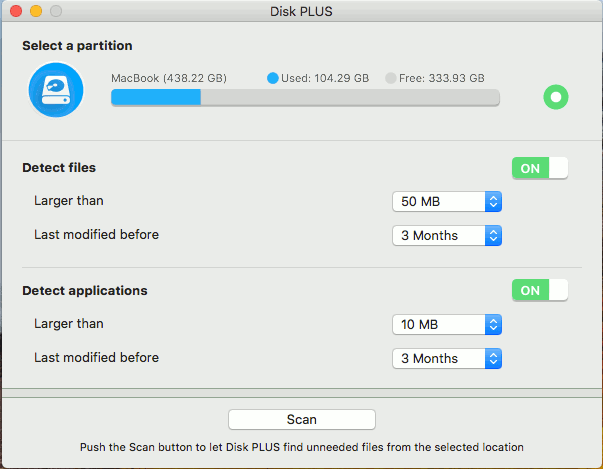Select the MacBook partition green radio button
Image resolution: width=603 pixels, height=469 pixels.
[556, 97]
